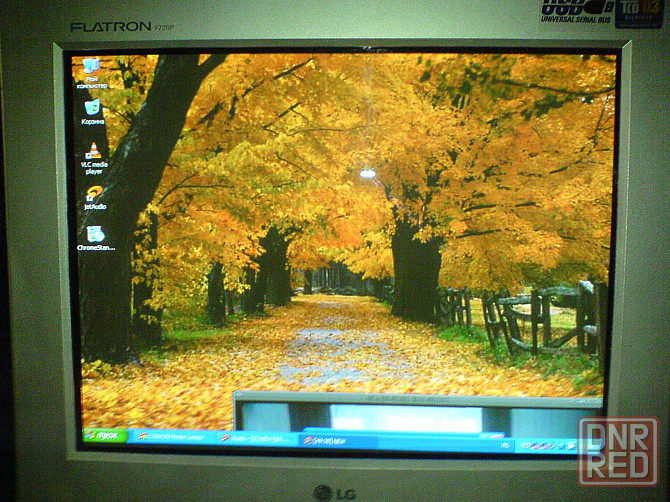This screenshot has width=670, height=502.
Task: Open the Start (пуск) menu
Action: click(x=105, y=435)
